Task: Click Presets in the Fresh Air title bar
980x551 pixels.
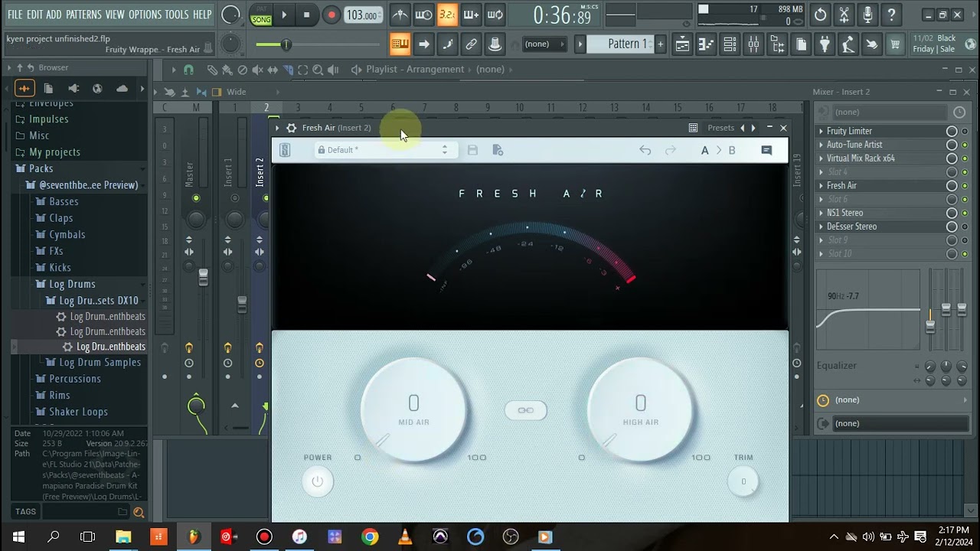Action: (720, 128)
